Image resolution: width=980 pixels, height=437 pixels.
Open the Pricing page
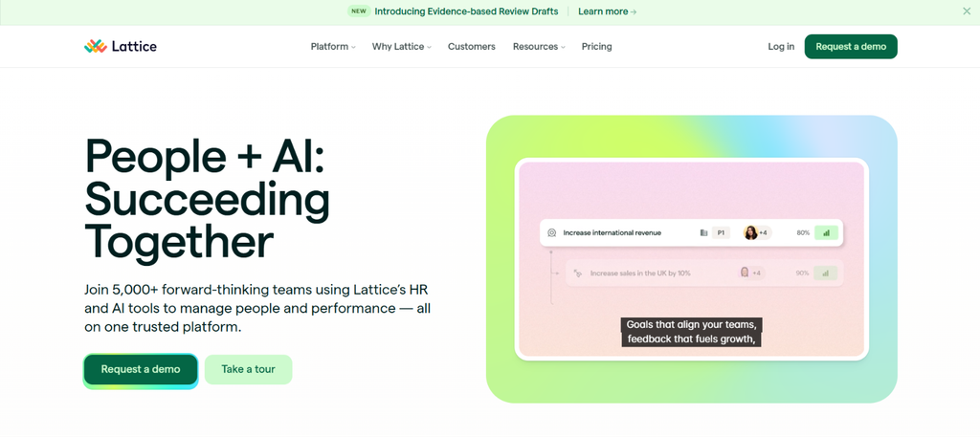point(596,47)
